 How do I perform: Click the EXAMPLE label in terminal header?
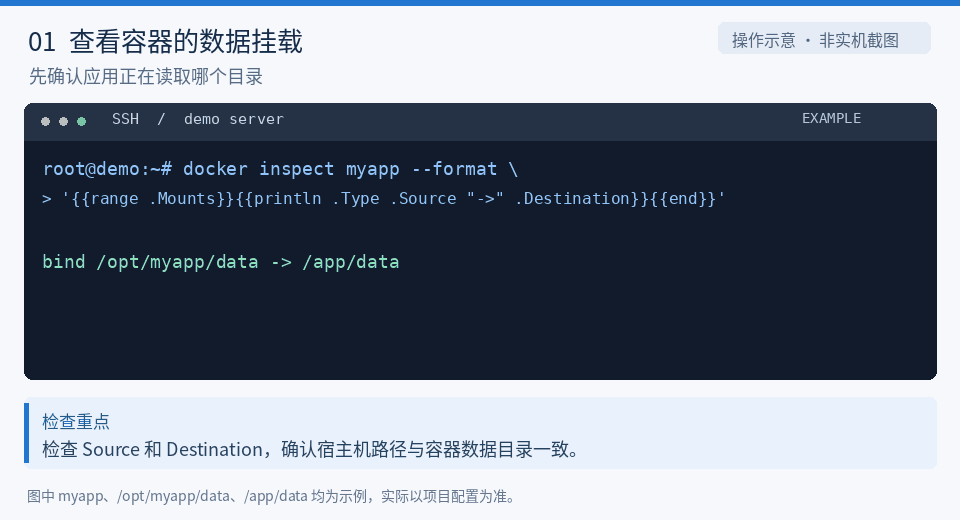831,118
